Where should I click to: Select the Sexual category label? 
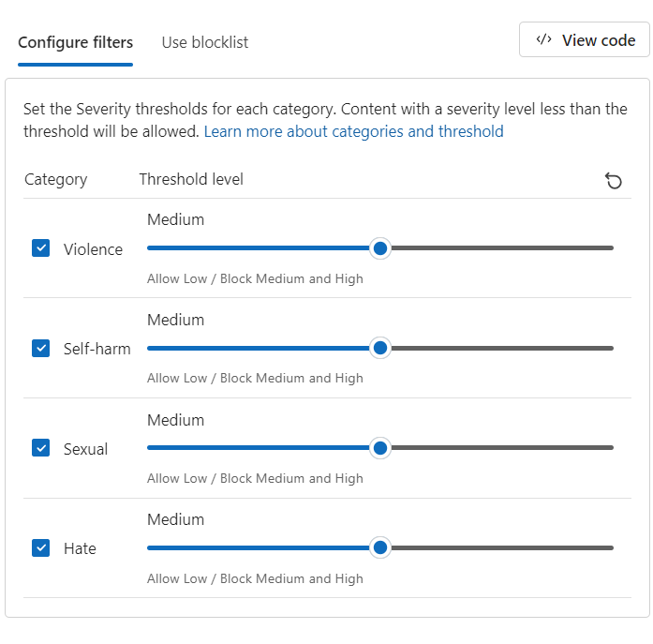tap(85, 449)
